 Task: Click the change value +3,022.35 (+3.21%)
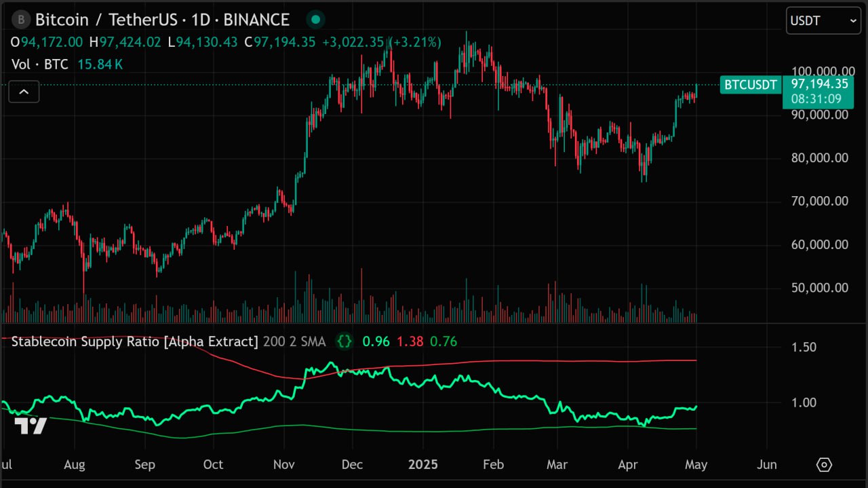[382, 42]
